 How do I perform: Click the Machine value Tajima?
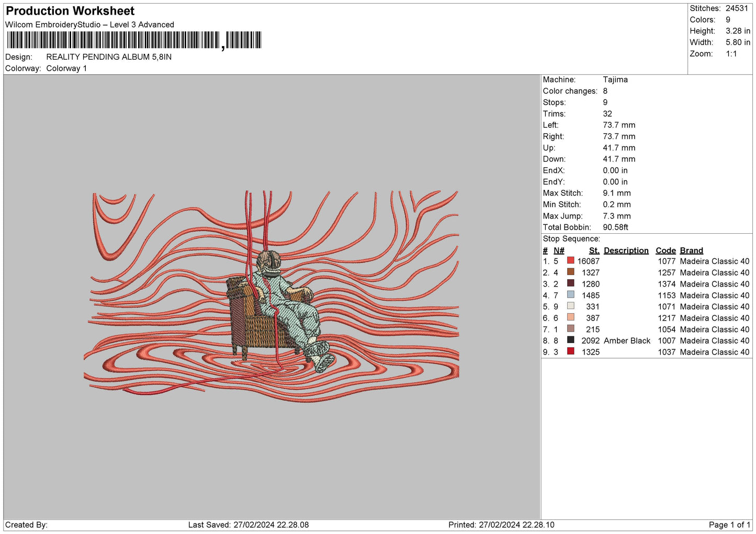[x=615, y=79]
